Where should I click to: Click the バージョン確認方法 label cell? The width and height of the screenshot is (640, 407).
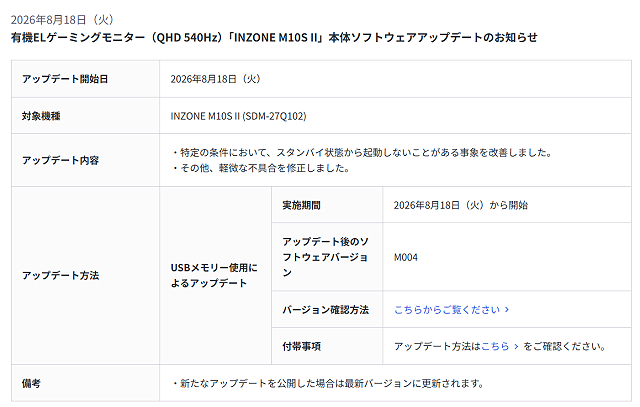(327, 310)
